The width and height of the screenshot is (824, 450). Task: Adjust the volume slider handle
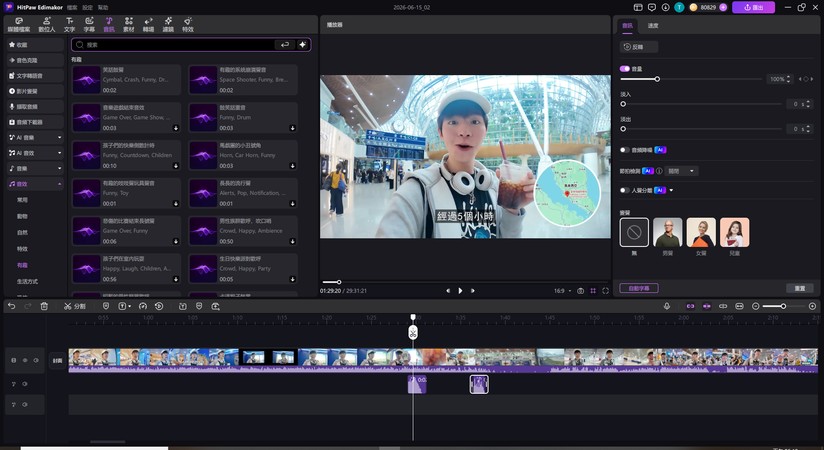pyautogui.click(x=657, y=79)
